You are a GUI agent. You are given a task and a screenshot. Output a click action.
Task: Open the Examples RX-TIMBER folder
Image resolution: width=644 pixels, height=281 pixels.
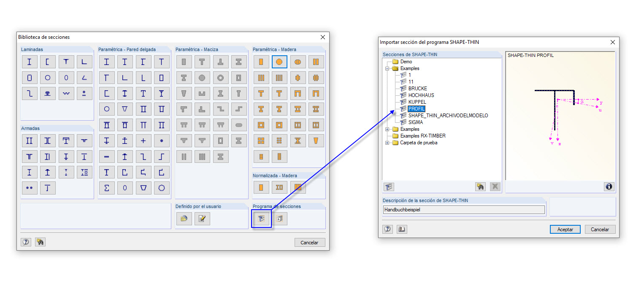422,136
